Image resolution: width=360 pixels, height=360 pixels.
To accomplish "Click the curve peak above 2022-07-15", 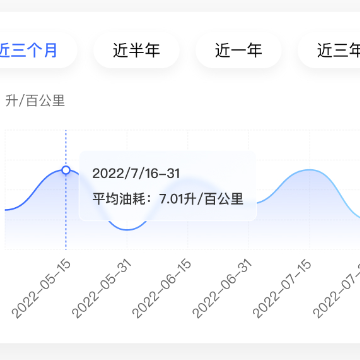I will [x=309, y=170].
